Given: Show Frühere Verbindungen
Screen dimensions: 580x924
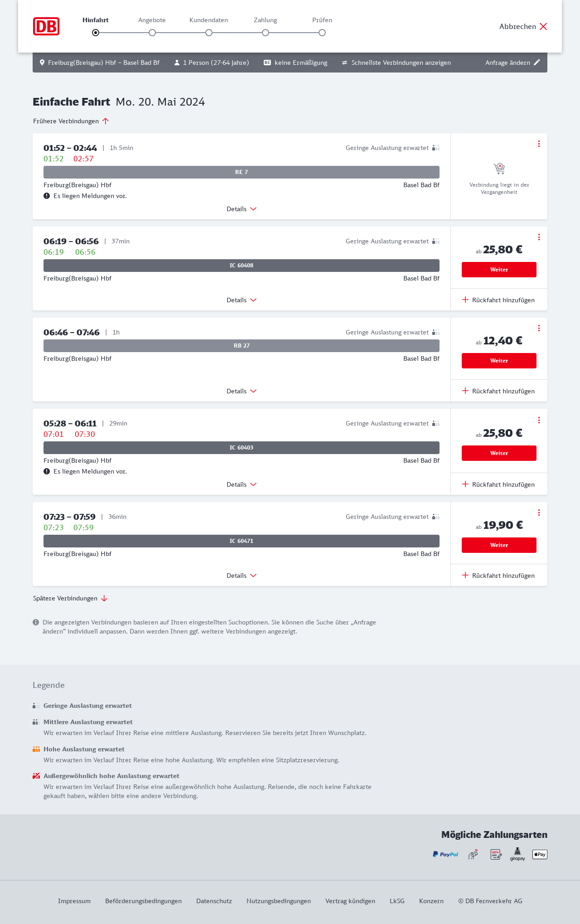Looking at the screenshot, I should pos(71,121).
